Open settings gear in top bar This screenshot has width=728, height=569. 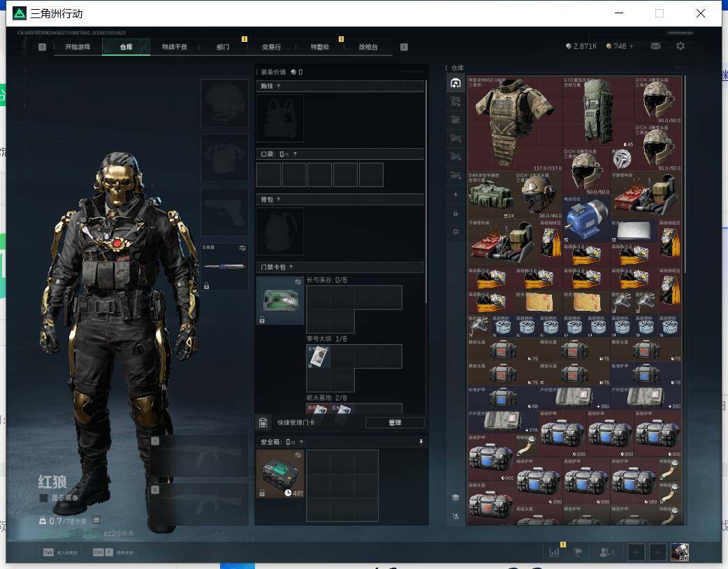pyautogui.click(x=680, y=46)
